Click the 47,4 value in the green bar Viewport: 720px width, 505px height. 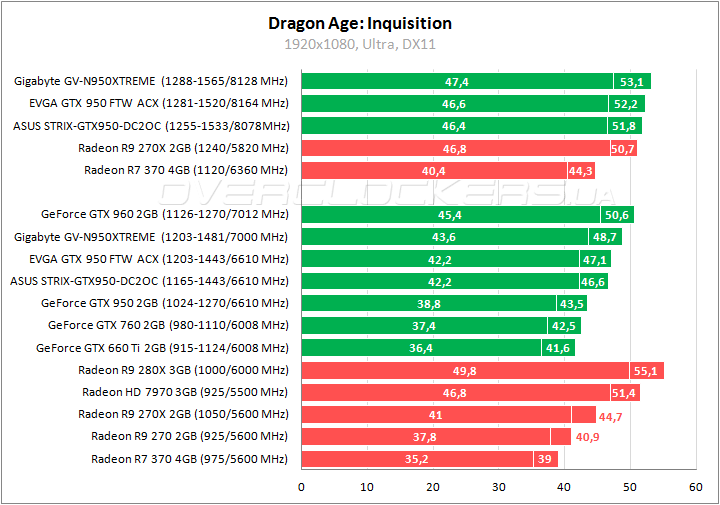[x=457, y=82]
